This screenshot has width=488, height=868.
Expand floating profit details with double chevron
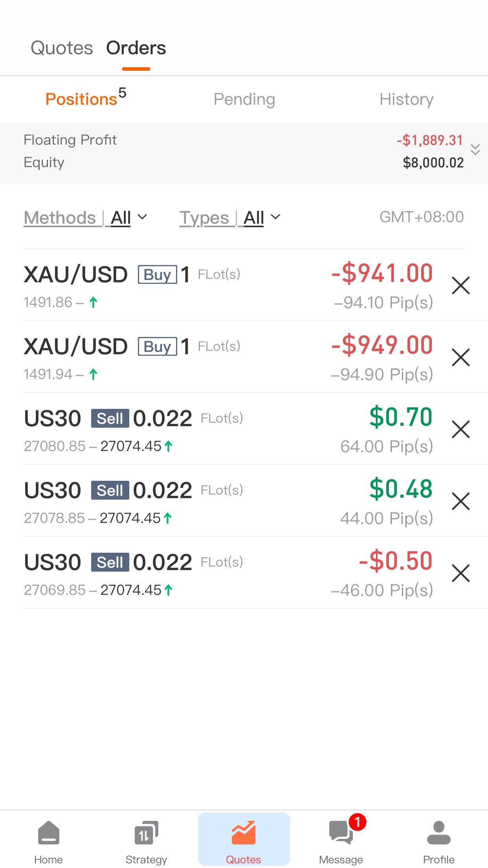pos(475,149)
